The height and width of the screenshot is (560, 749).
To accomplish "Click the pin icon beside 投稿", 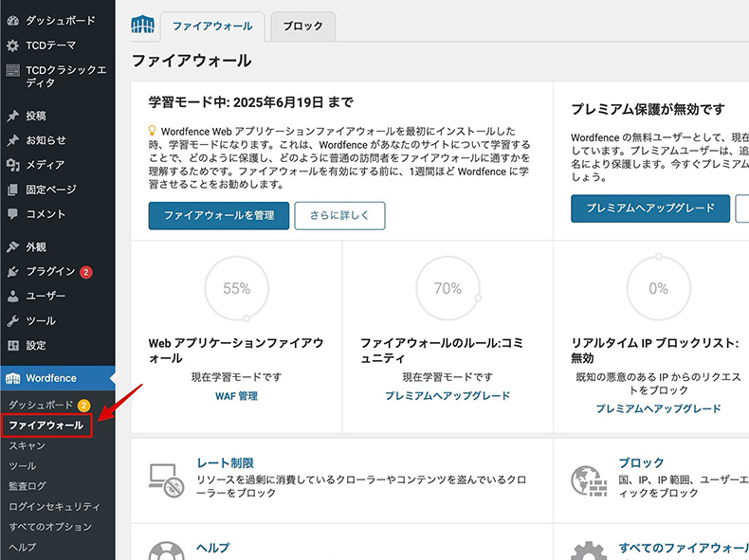I will [x=13, y=116].
